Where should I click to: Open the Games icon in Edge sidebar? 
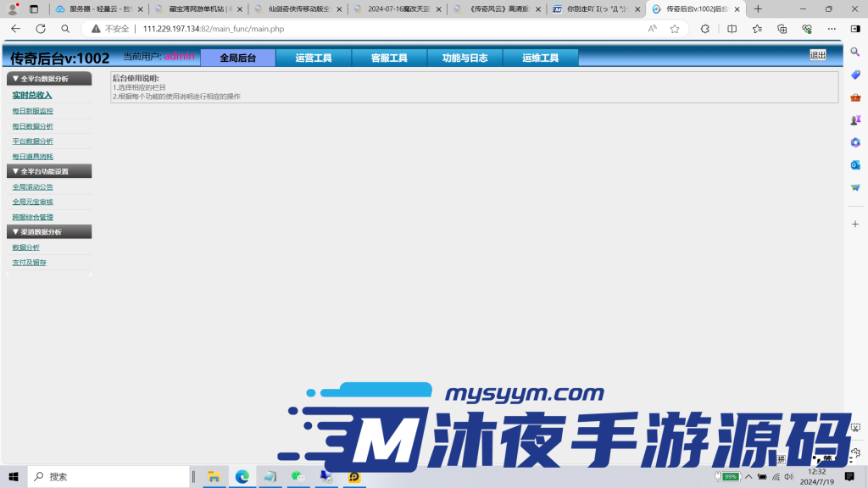pyautogui.click(x=855, y=120)
